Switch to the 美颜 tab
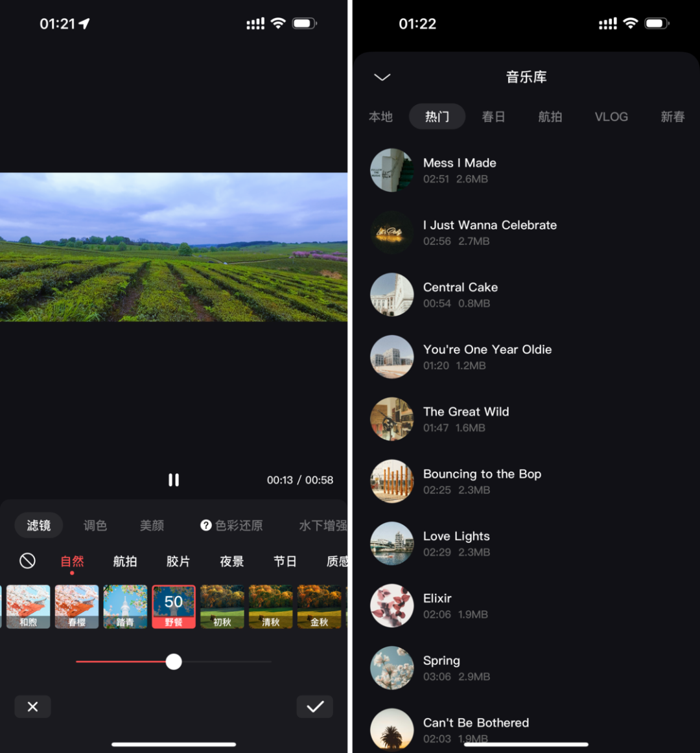Viewport: 700px width, 753px height. click(x=152, y=526)
